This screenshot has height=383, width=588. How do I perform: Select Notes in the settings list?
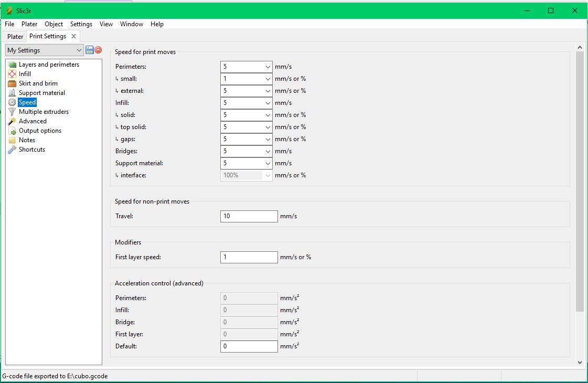point(27,140)
